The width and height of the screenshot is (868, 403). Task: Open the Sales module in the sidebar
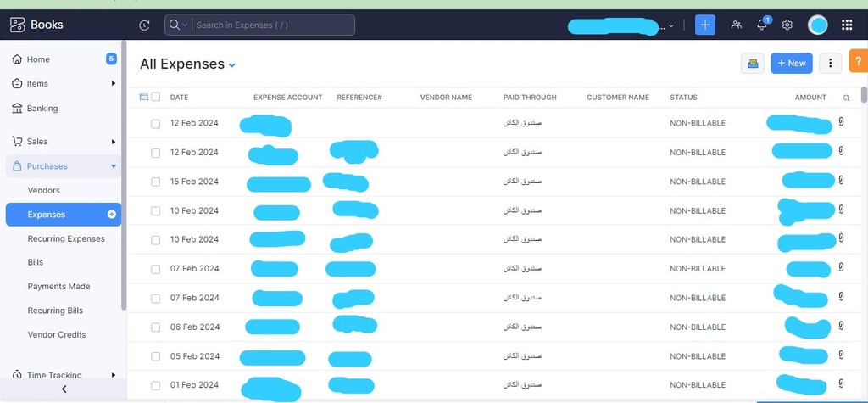[37, 142]
